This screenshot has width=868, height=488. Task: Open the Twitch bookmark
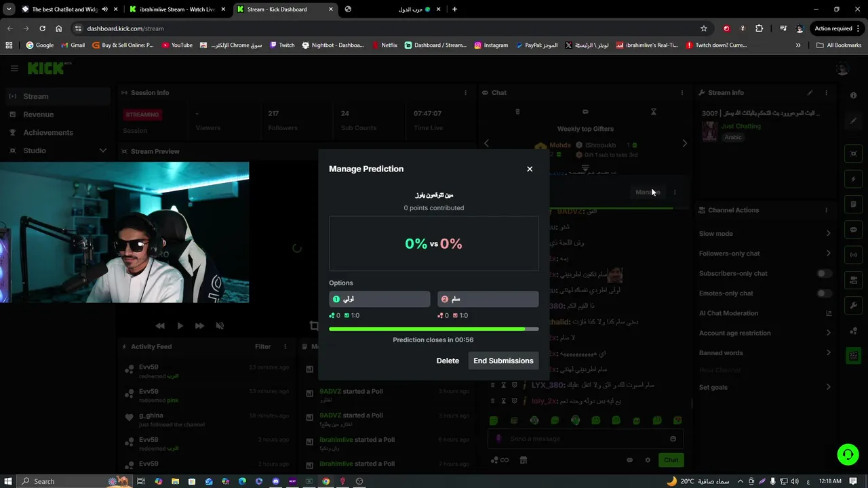coord(282,45)
